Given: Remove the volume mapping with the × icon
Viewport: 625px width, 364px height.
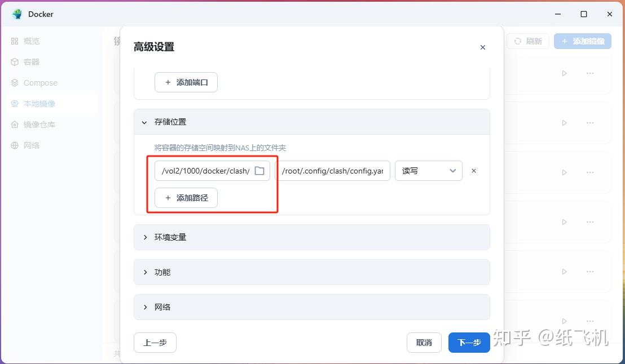Looking at the screenshot, I should pos(474,170).
